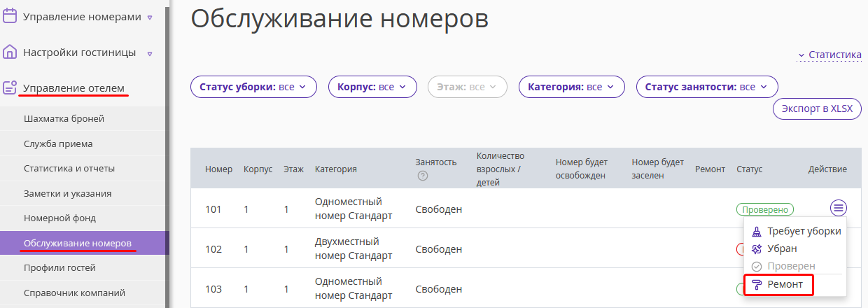Screen dimensions: 868x308
Task: Click the Этаж column header
Action: pos(293,169)
